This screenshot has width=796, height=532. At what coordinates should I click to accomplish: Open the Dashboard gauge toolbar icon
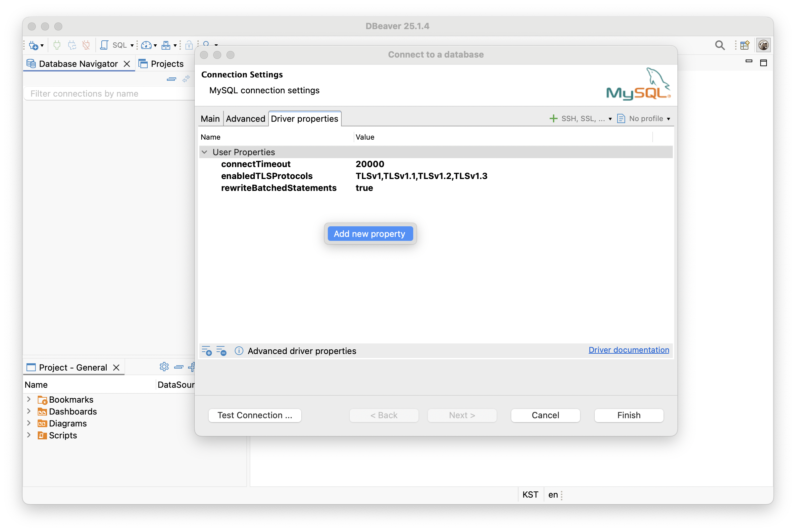point(146,45)
